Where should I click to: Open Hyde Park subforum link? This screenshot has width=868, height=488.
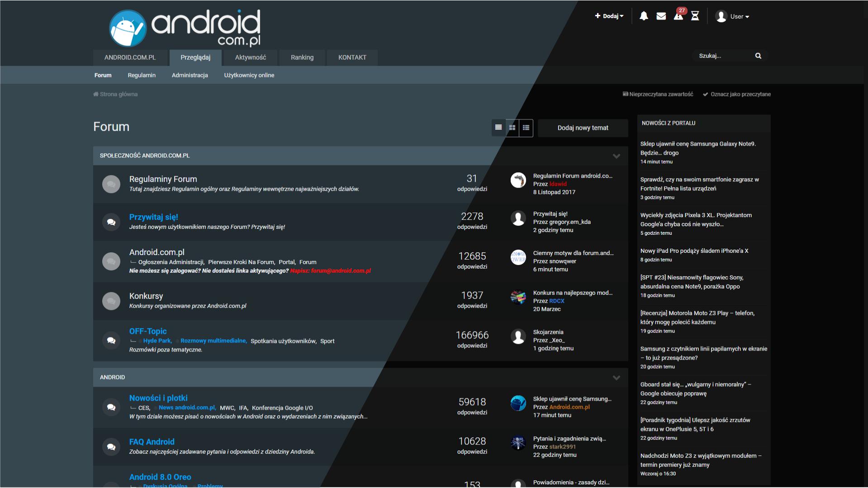(157, 341)
